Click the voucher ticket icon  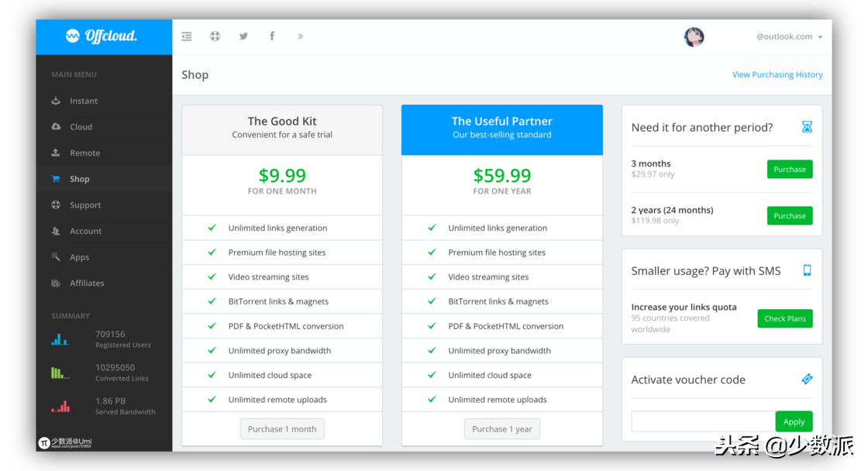807,379
